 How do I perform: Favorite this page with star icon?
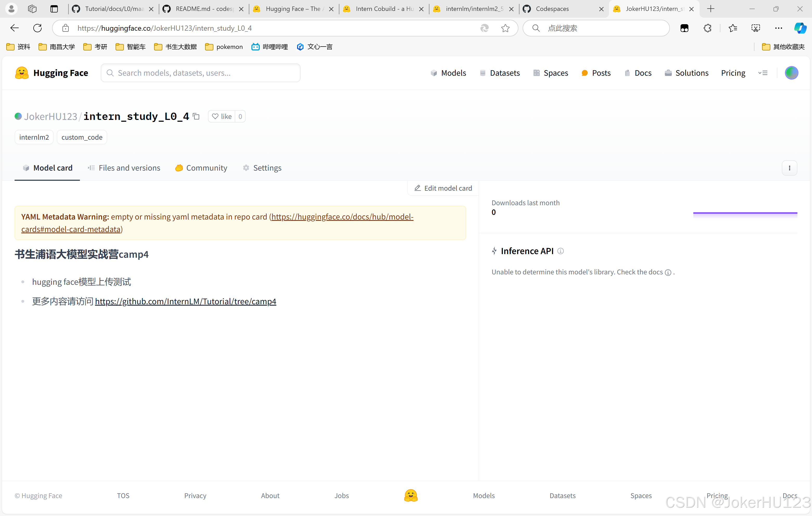click(x=505, y=28)
